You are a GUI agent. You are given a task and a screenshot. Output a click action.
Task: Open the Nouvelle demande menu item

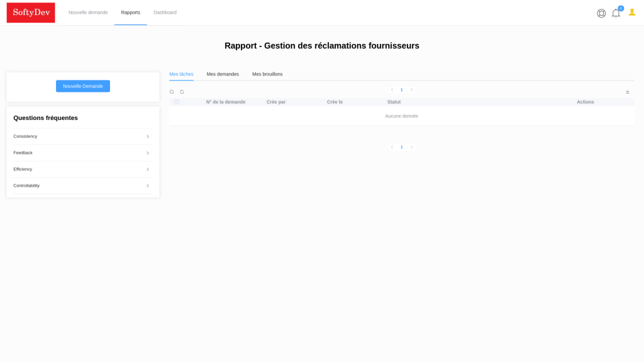tap(88, 13)
